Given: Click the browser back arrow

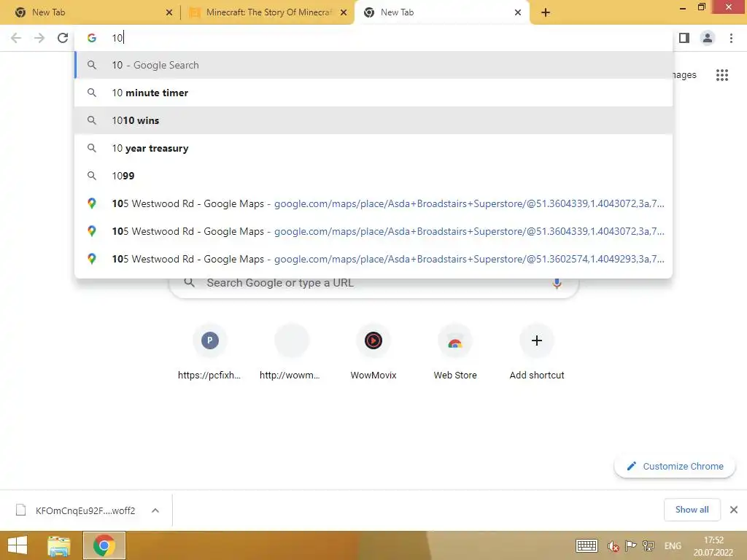Looking at the screenshot, I should click(x=16, y=38).
